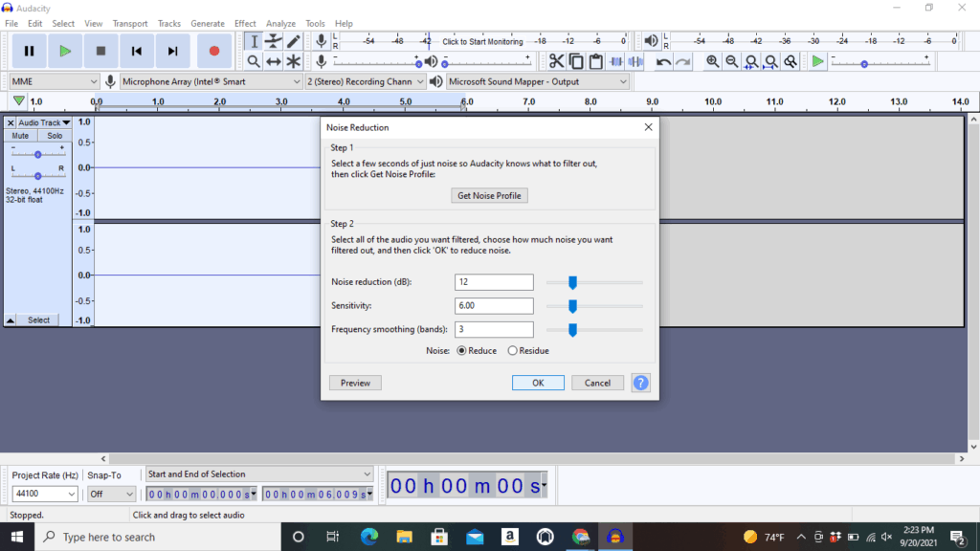Click the Get Noise Profile button

490,195
